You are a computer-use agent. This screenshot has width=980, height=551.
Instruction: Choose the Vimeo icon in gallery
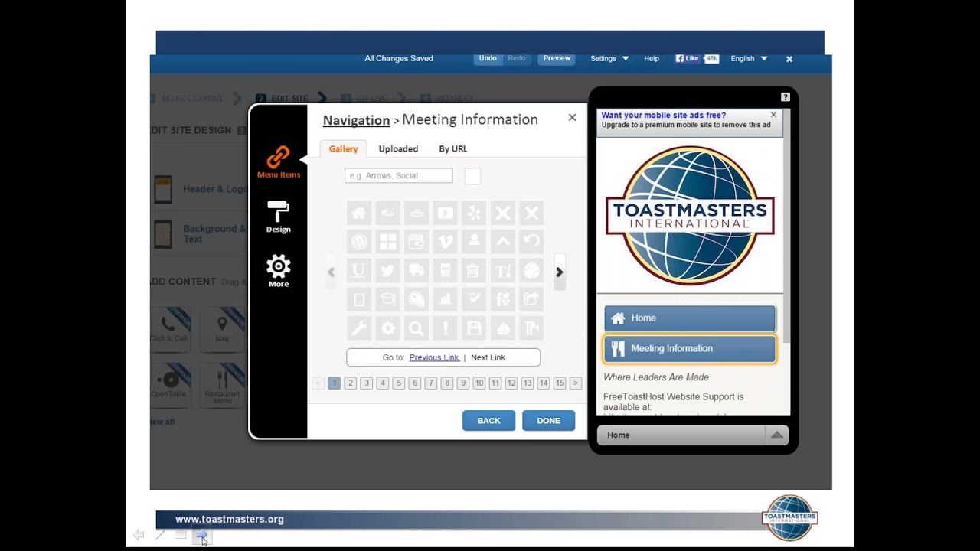point(445,242)
